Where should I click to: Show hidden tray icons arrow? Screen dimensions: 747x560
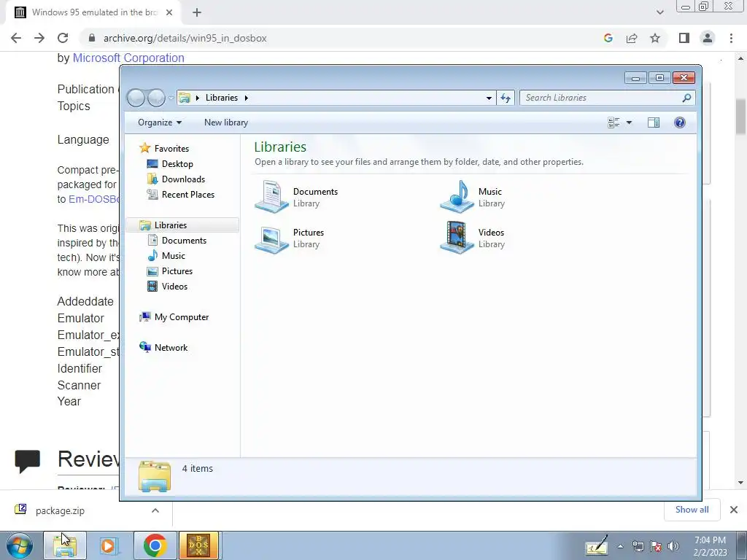tap(620, 546)
